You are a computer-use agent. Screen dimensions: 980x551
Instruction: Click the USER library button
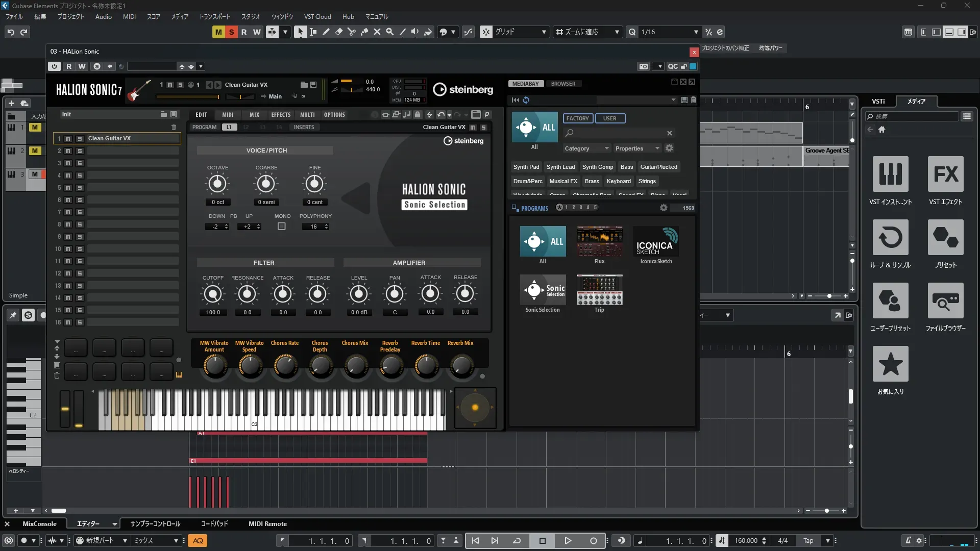(x=609, y=118)
